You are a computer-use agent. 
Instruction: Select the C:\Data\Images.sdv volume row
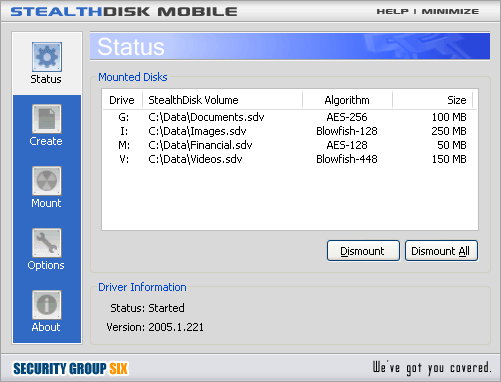[289, 131]
